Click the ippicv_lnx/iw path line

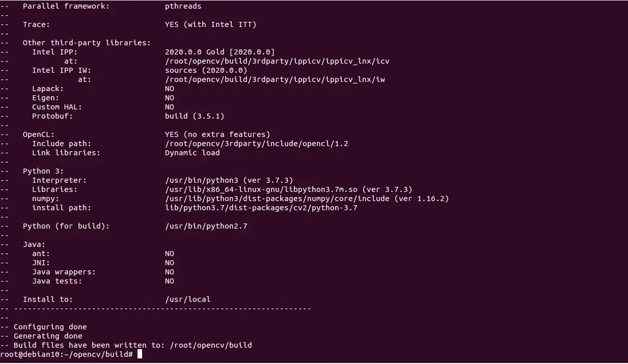coord(275,79)
